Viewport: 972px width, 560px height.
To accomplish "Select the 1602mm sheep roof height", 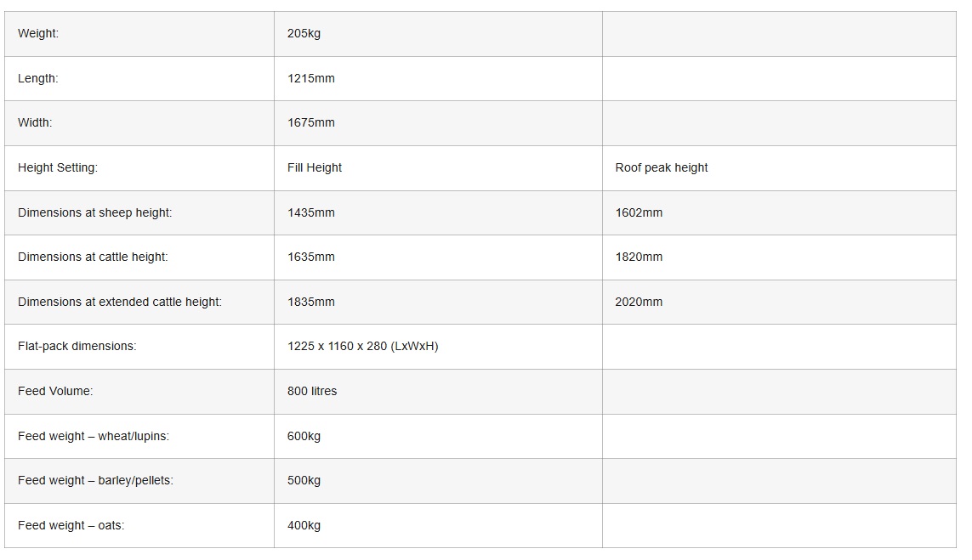I will 639,213.
